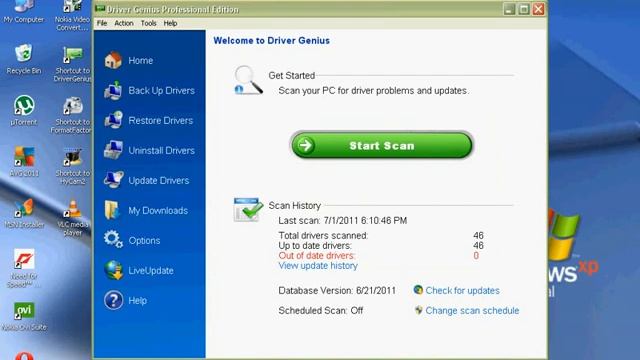Open Need for Speed desktop shortcut
Screen dimensions: 640x360
tap(24, 268)
